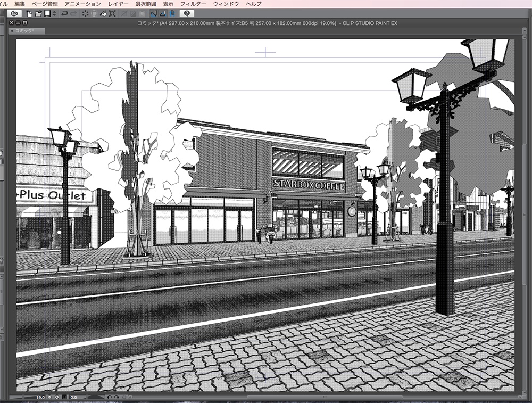Clear outside selection icon in the toolbar
Image resolution: width=532 pixels, height=403 pixels.
94,14
